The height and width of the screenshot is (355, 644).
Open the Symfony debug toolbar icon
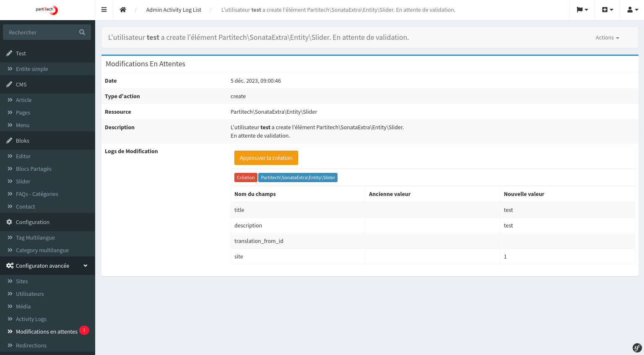[x=637, y=348]
